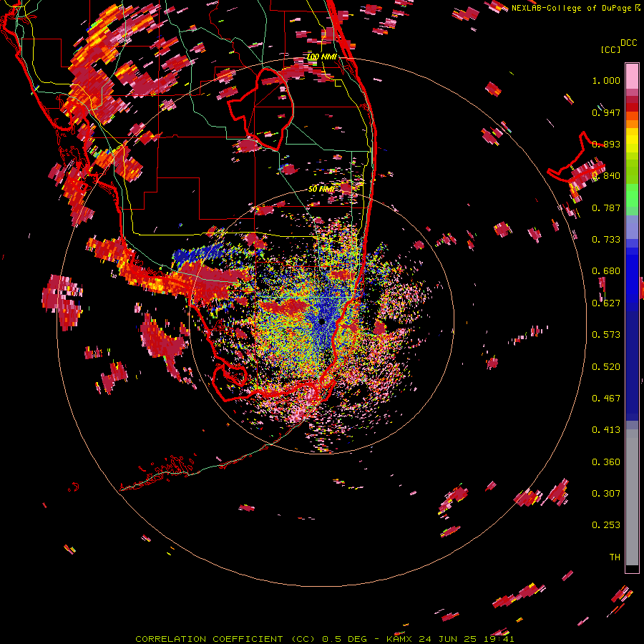Click the 0.893 scale value

click(x=606, y=144)
